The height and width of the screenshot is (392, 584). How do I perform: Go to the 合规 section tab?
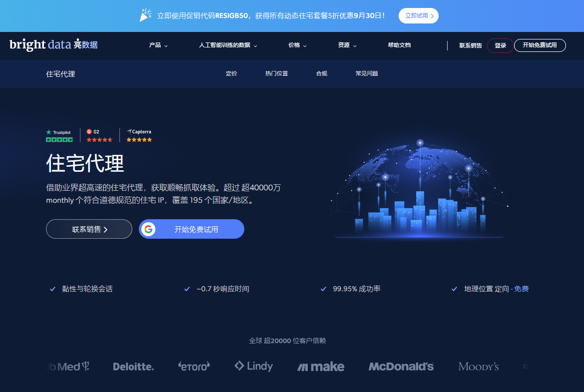coord(321,74)
